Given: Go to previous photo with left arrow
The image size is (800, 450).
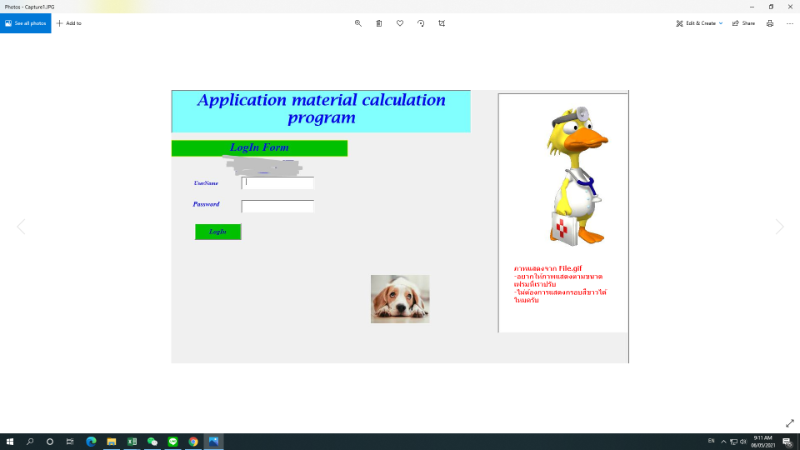Looking at the screenshot, I should (x=20, y=227).
